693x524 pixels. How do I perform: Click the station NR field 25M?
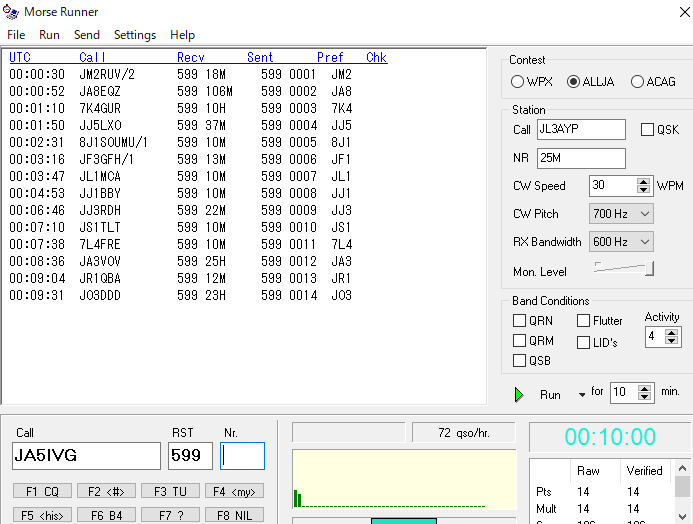point(581,158)
